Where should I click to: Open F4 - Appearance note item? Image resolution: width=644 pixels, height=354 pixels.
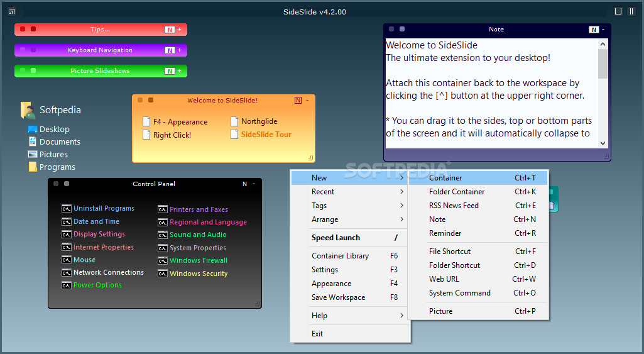click(x=175, y=122)
